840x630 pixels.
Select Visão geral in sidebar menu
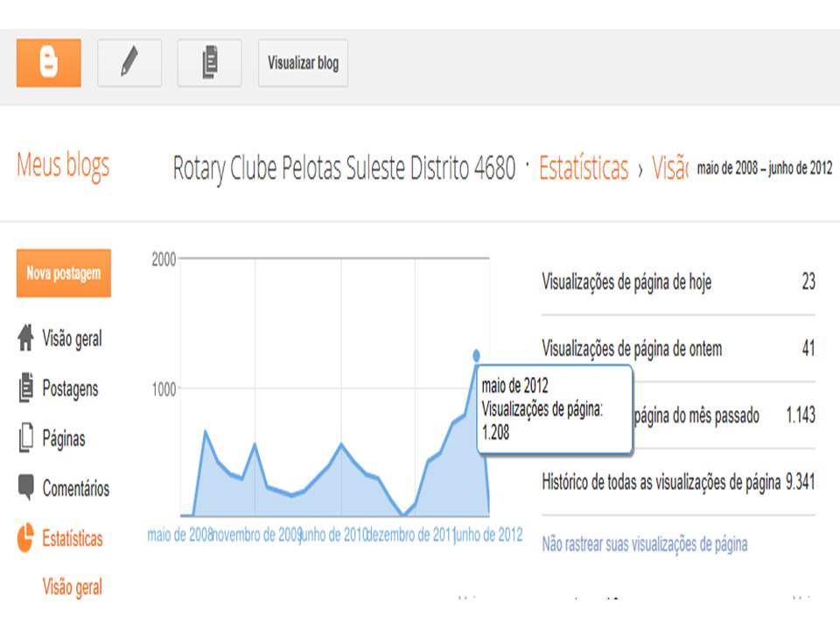point(72,339)
